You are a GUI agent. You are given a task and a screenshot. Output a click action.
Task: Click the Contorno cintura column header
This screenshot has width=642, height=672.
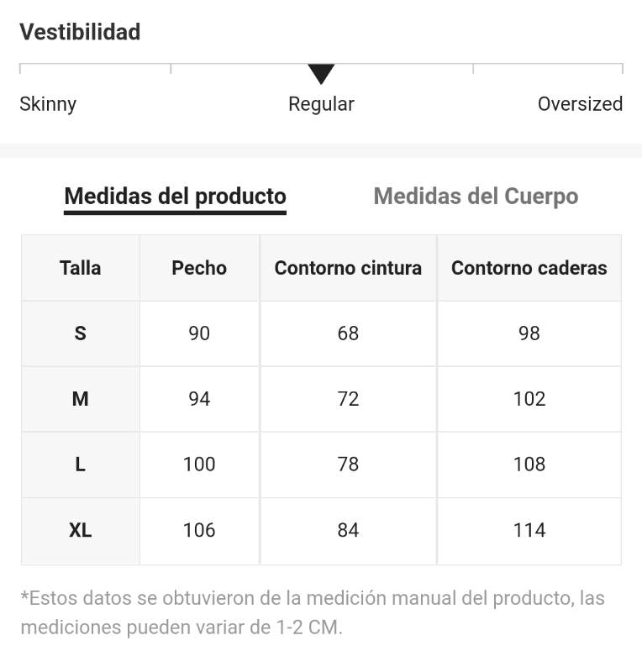pyautogui.click(x=348, y=268)
